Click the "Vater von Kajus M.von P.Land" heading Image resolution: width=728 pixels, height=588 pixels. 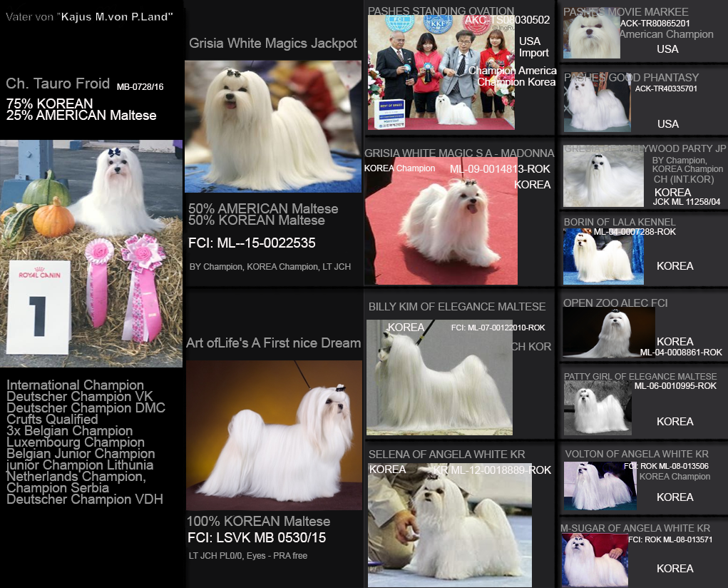click(x=89, y=16)
